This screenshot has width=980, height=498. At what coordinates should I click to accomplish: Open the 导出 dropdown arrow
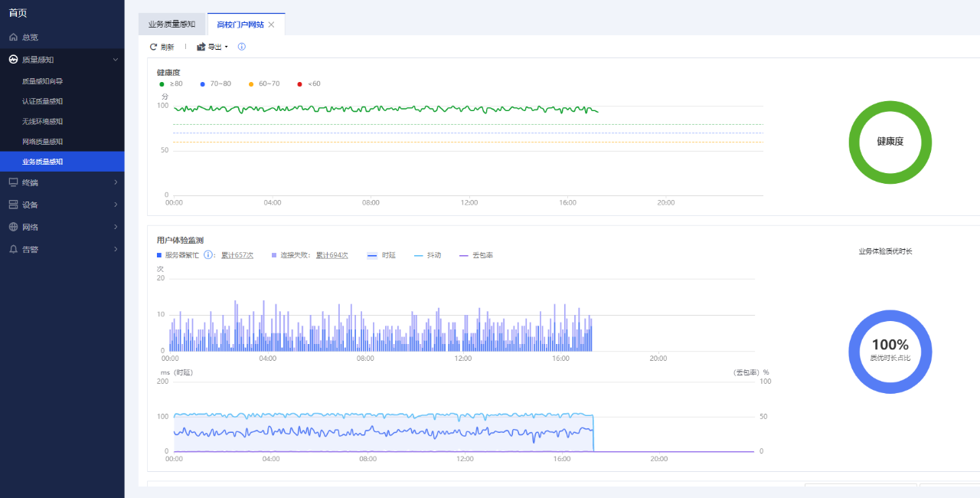(227, 48)
